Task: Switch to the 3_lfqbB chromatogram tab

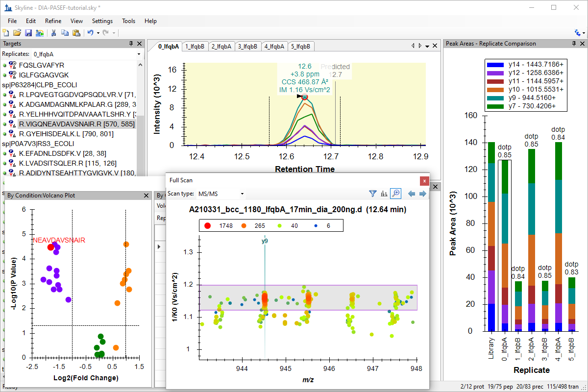Action: click(x=248, y=47)
